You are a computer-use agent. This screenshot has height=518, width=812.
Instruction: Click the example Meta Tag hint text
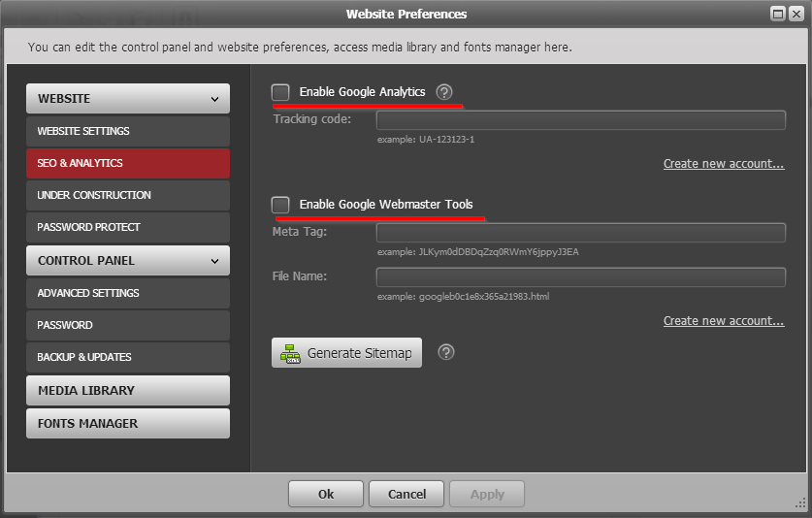pyautogui.click(x=478, y=252)
